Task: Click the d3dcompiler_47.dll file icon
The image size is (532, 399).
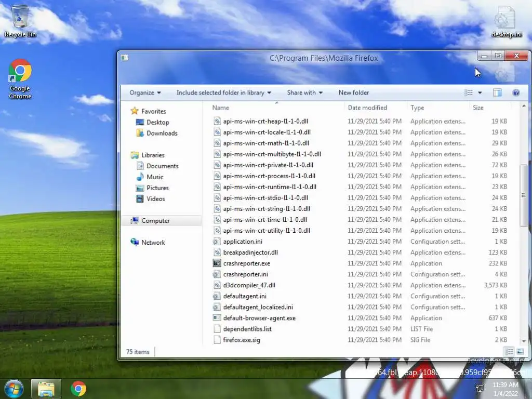Action: [217, 285]
